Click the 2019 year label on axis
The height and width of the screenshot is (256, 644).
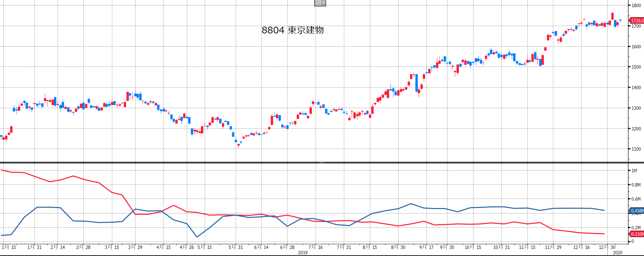[x=302, y=253]
